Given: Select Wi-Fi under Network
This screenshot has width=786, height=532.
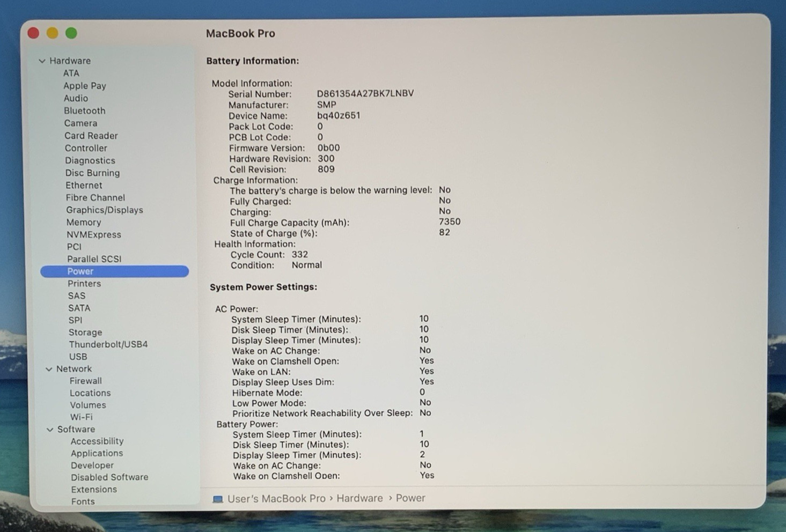Looking at the screenshot, I should pos(81,417).
